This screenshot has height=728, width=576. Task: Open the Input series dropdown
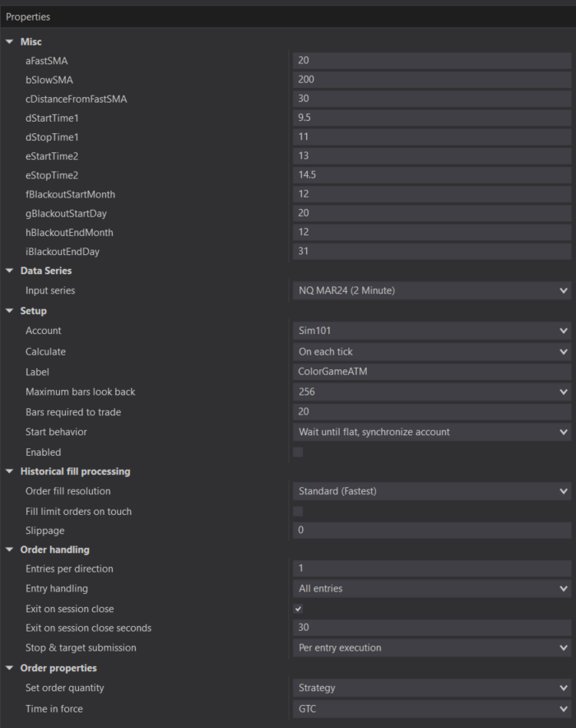point(431,290)
